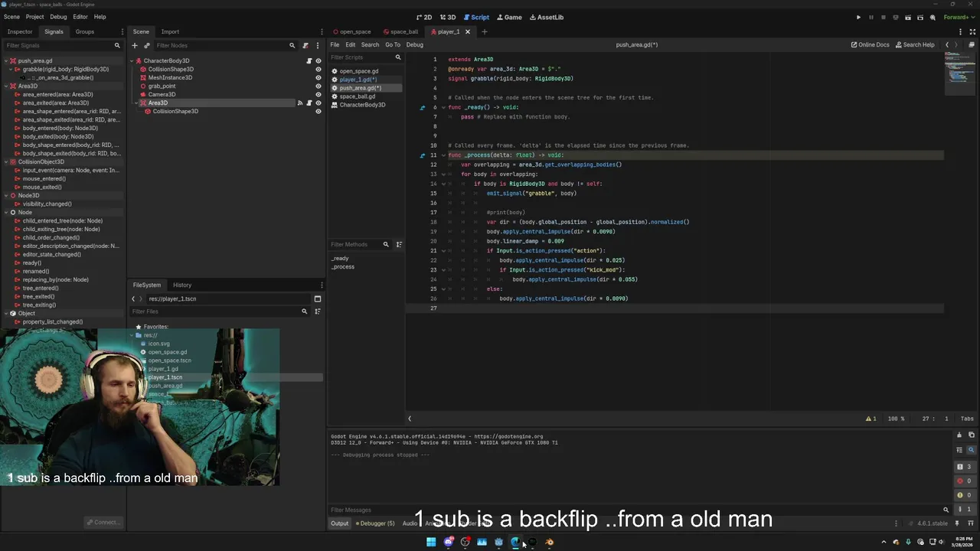Hide the first CollisionShape3D under CharacterBody3D
The image size is (980, 551).
[318, 69]
